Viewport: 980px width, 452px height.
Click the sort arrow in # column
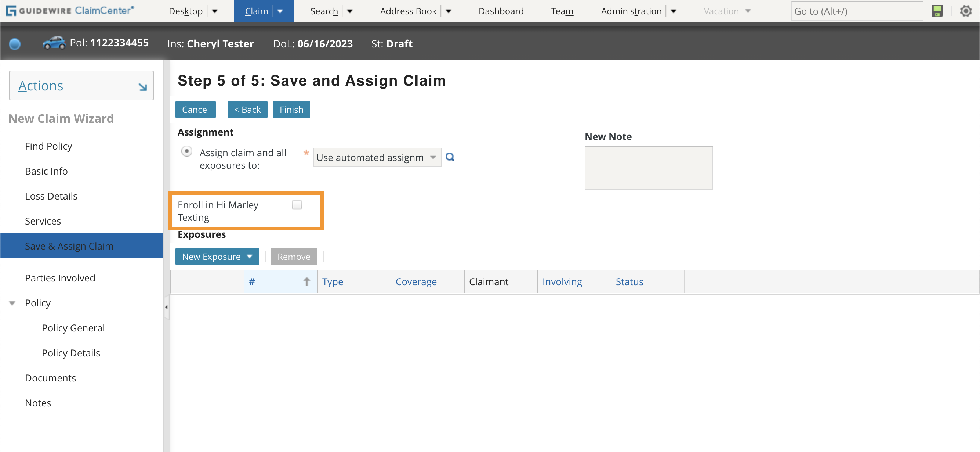[306, 281]
